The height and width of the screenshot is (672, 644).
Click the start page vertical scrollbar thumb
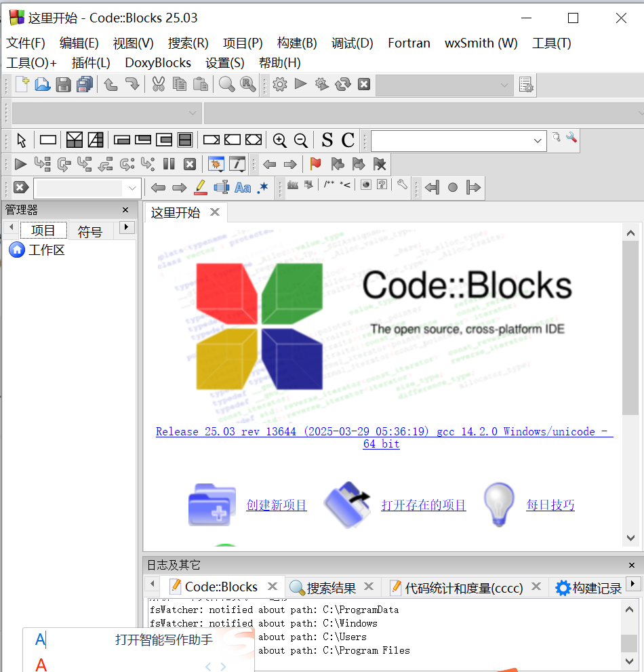(x=630, y=328)
